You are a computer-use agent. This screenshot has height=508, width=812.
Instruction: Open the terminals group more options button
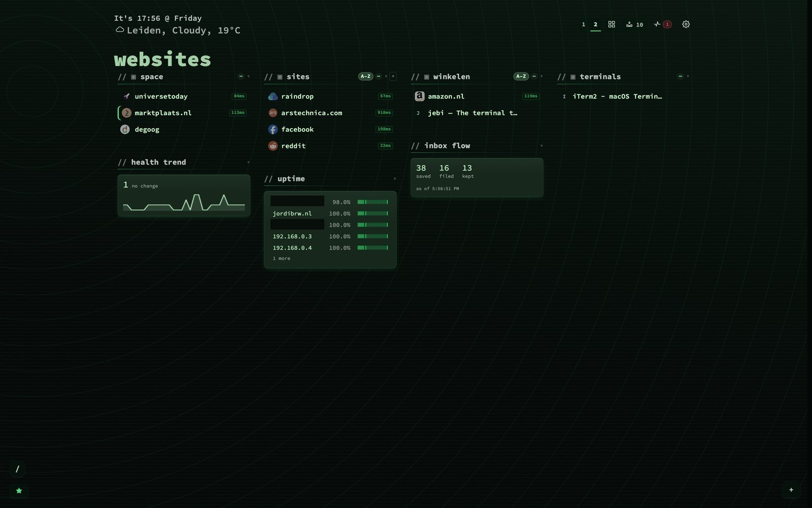point(680,76)
